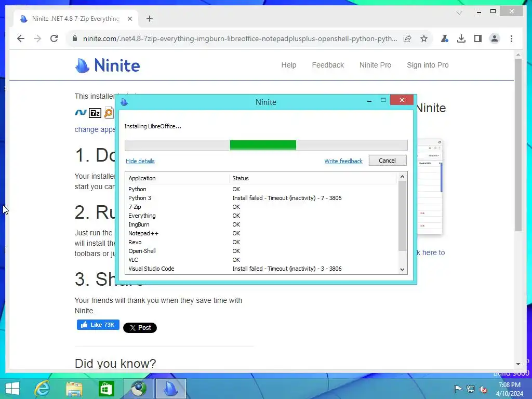The height and width of the screenshot is (399, 532).
Task: Reload the Ninite page
Action: pyautogui.click(x=54, y=38)
